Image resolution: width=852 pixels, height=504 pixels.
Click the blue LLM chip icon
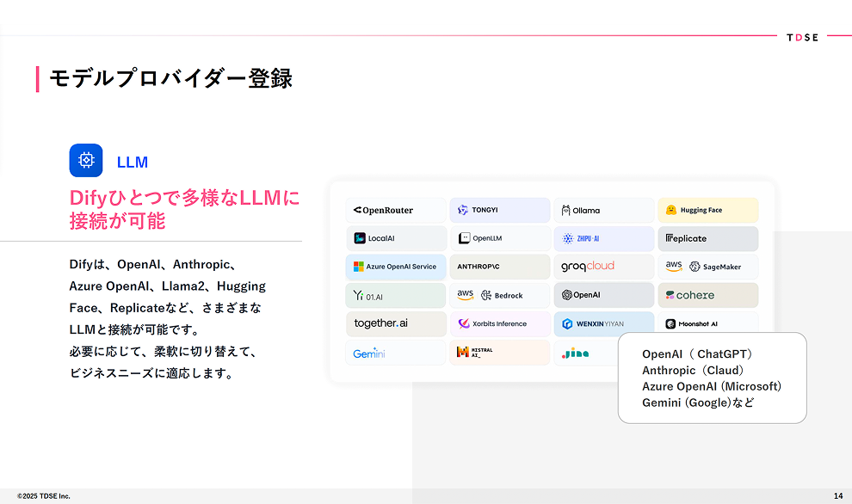(x=86, y=161)
